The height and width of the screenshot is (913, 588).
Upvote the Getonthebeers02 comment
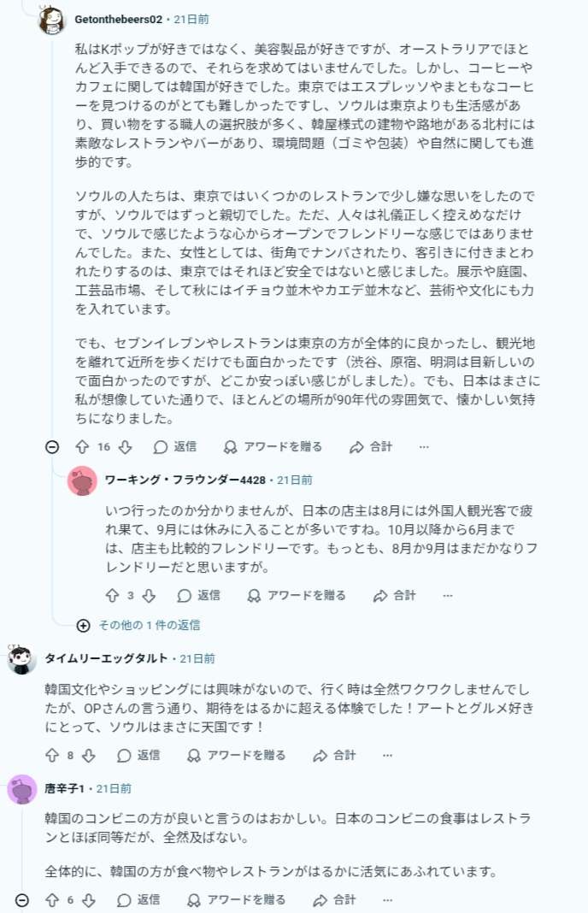(83, 447)
